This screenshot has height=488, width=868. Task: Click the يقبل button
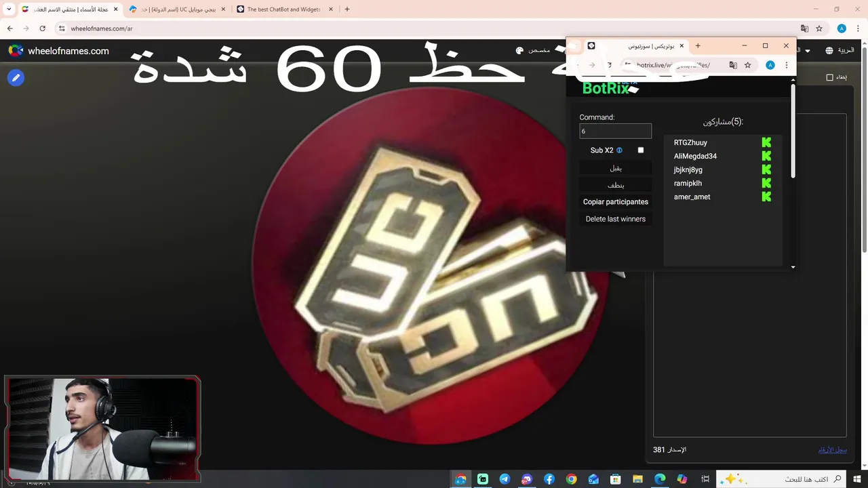tap(616, 168)
